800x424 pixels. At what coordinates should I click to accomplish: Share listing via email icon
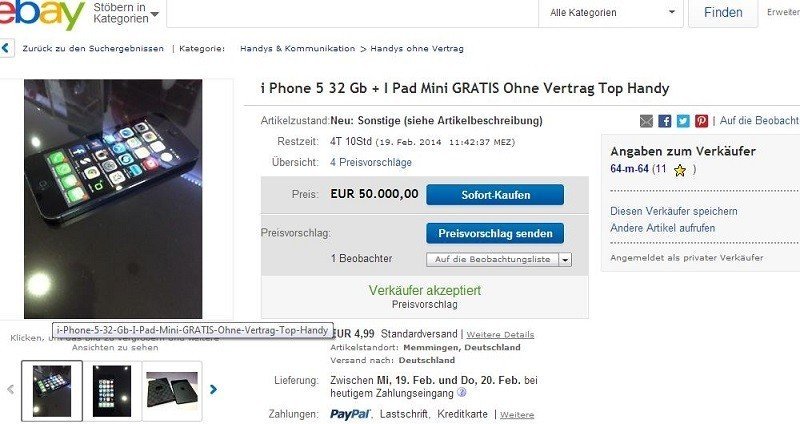coord(646,121)
